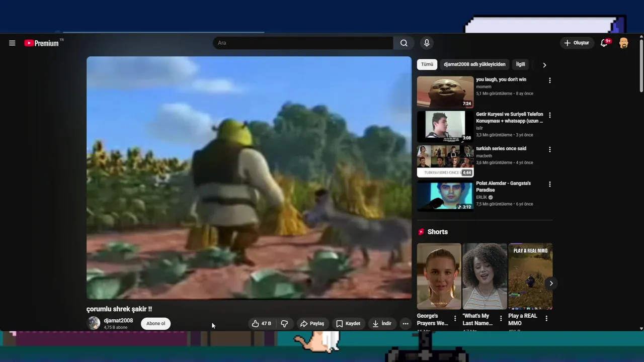The width and height of the screenshot is (644, 362).
Task: Save video using Kaydet
Action: click(x=348, y=324)
